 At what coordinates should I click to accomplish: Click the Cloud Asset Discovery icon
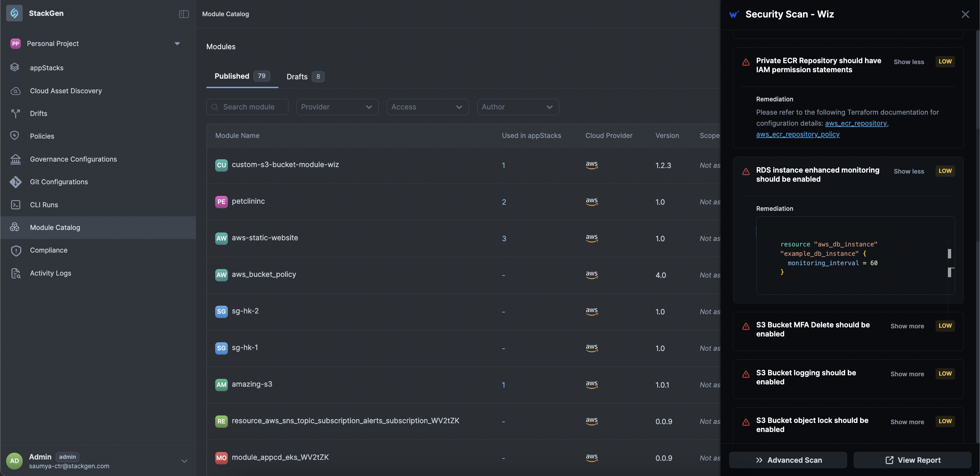click(x=15, y=91)
